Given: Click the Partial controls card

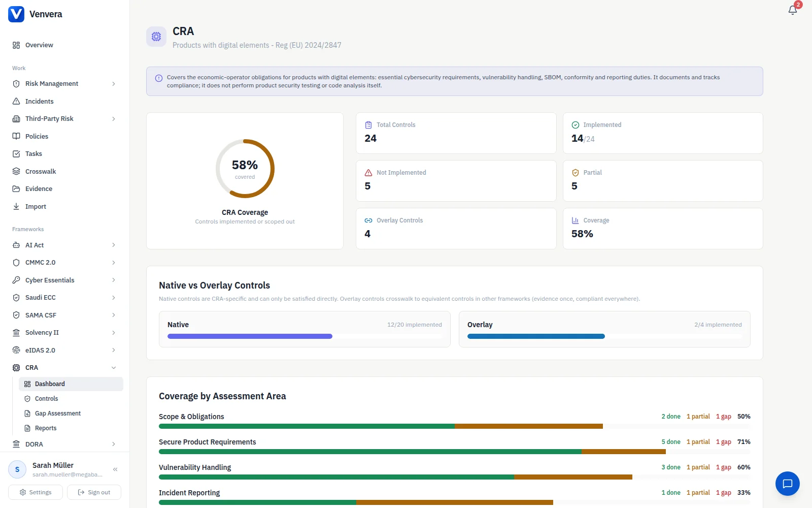Looking at the screenshot, I should click(663, 181).
